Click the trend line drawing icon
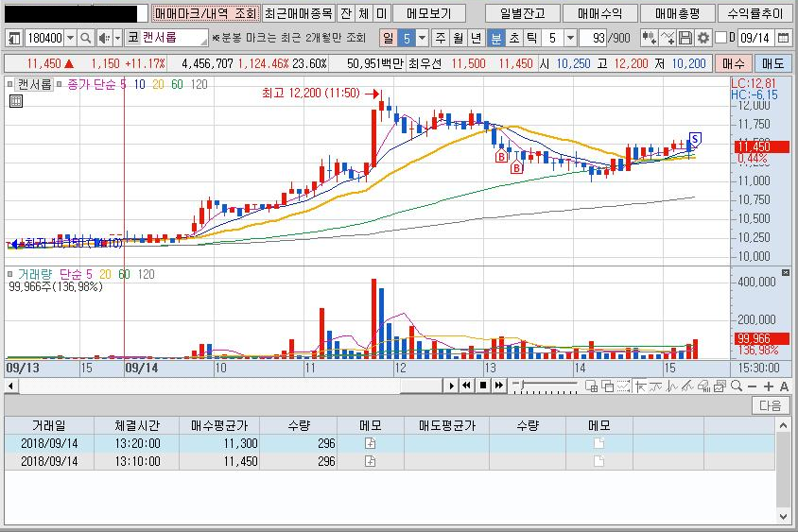This screenshot has width=798, height=532. (687, 386)
